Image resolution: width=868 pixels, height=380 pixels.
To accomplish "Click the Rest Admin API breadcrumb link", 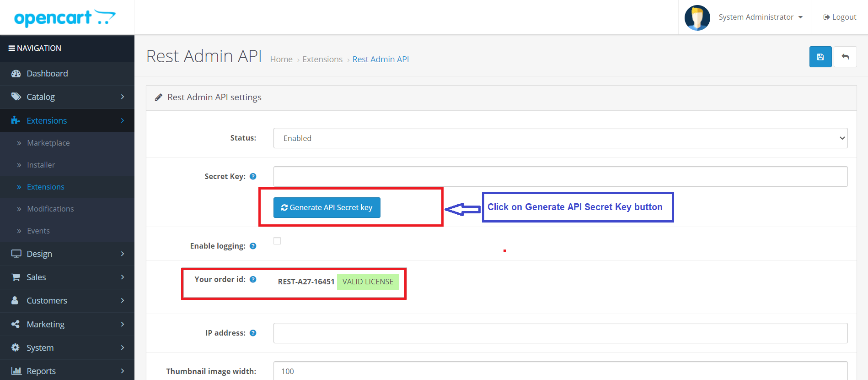I will pos(380,60).
